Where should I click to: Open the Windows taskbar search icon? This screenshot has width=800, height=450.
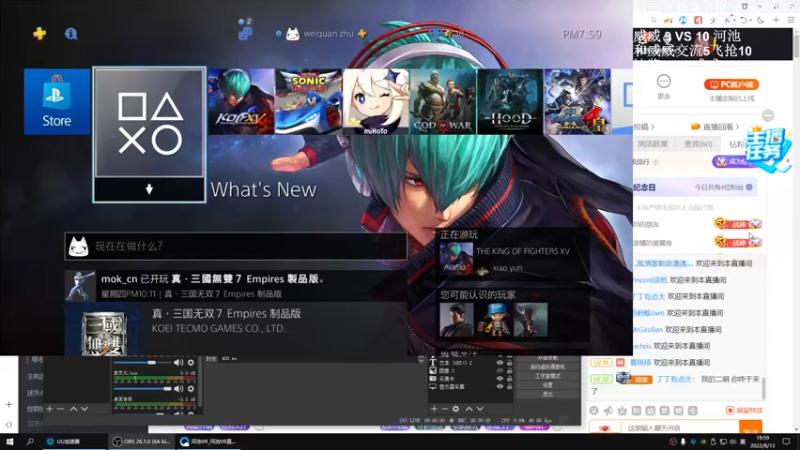(x=30, y=441)
